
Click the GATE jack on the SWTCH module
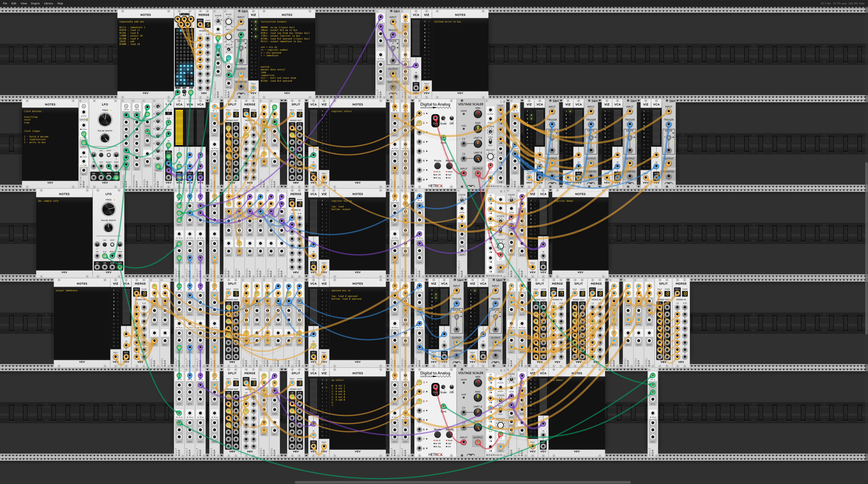tap(84, 112)
